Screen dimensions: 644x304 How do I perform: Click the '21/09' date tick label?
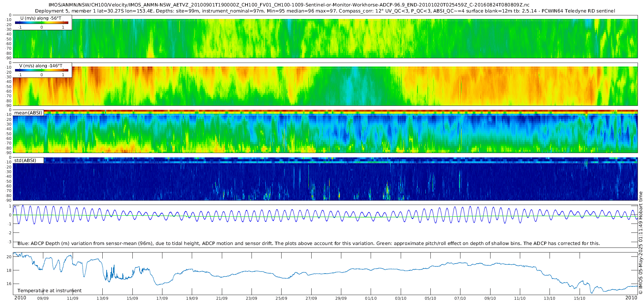222,298
